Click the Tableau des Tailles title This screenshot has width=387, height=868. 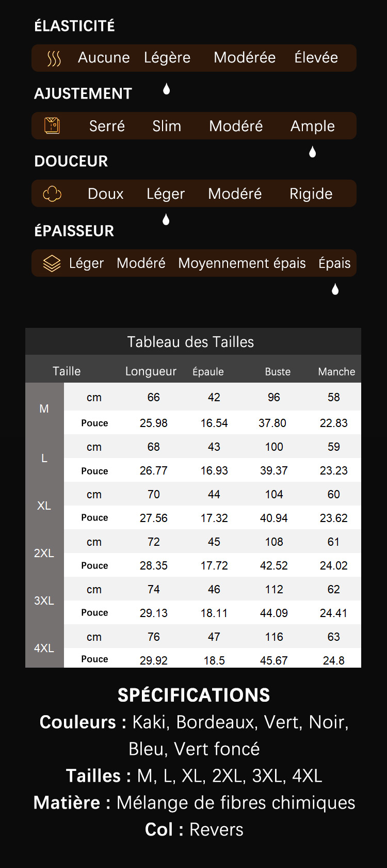(191, 342)
